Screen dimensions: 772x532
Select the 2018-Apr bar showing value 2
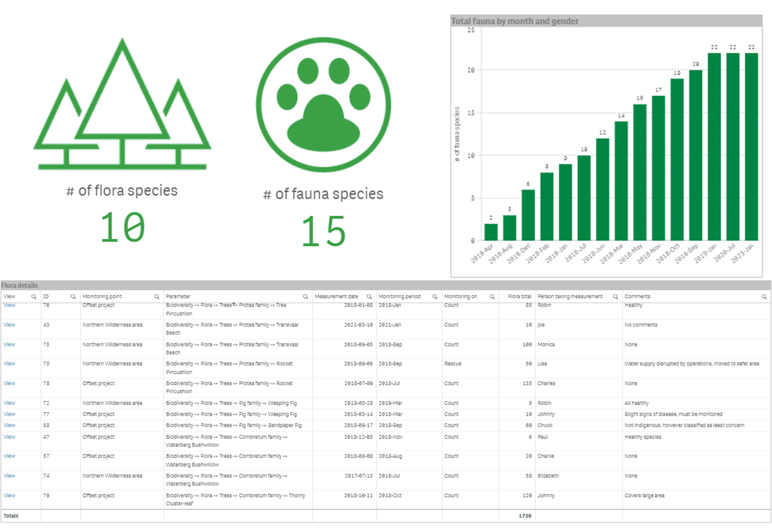coord(490,232)
